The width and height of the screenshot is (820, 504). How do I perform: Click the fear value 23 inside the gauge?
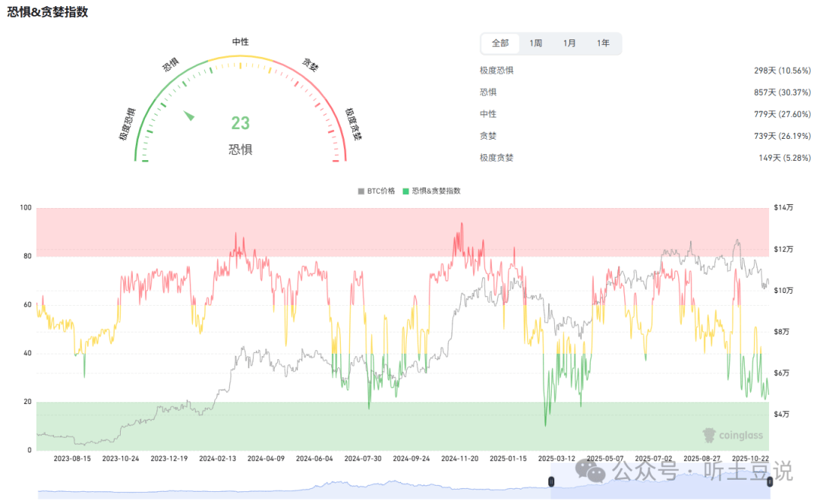click(241, 121)
